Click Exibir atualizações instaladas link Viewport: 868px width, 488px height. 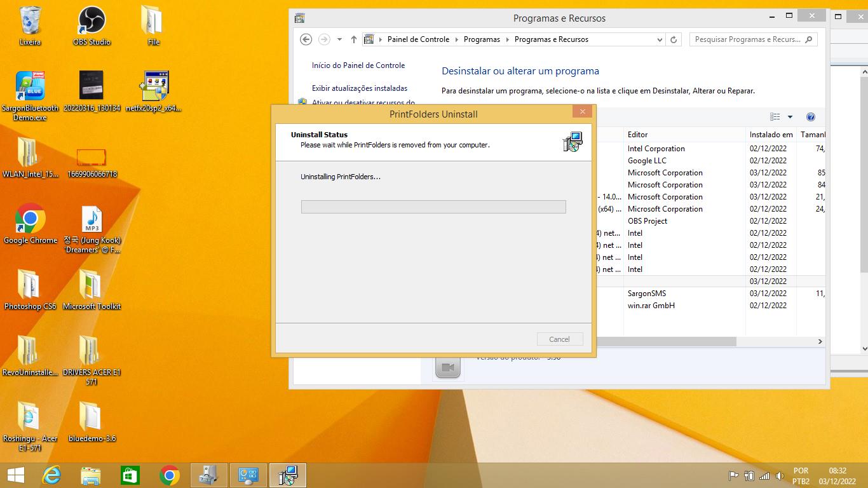359,88
